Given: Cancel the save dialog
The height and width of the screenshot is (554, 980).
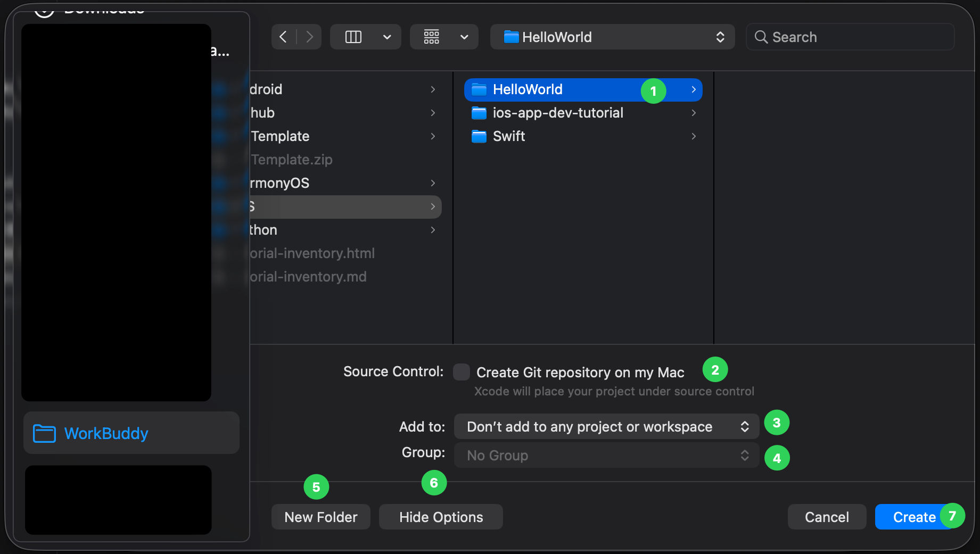Looking at the screenshot, I should 827,517.
